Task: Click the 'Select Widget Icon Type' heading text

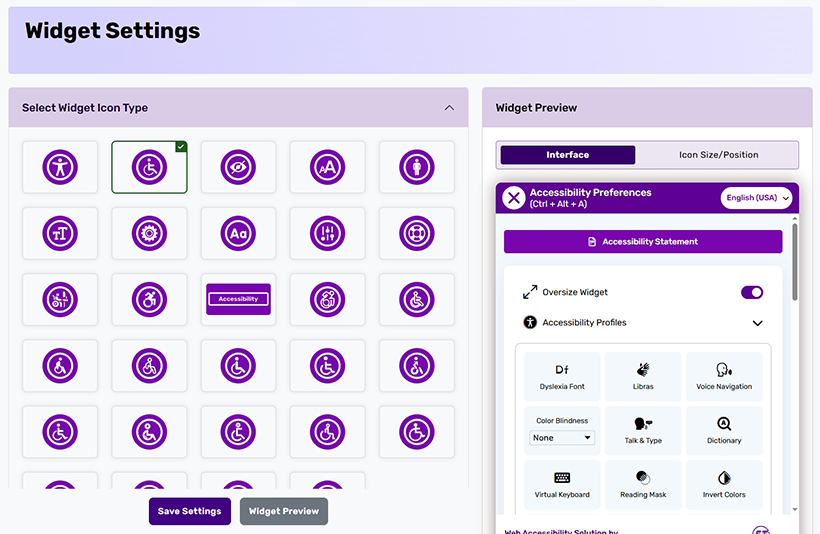Action: (x=85, y=108)
